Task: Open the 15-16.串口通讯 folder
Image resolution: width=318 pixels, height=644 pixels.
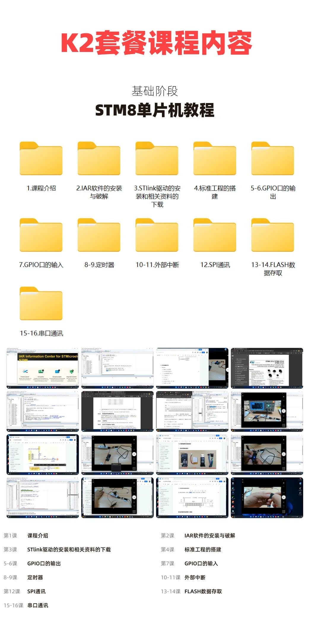Action: (41, 304)
